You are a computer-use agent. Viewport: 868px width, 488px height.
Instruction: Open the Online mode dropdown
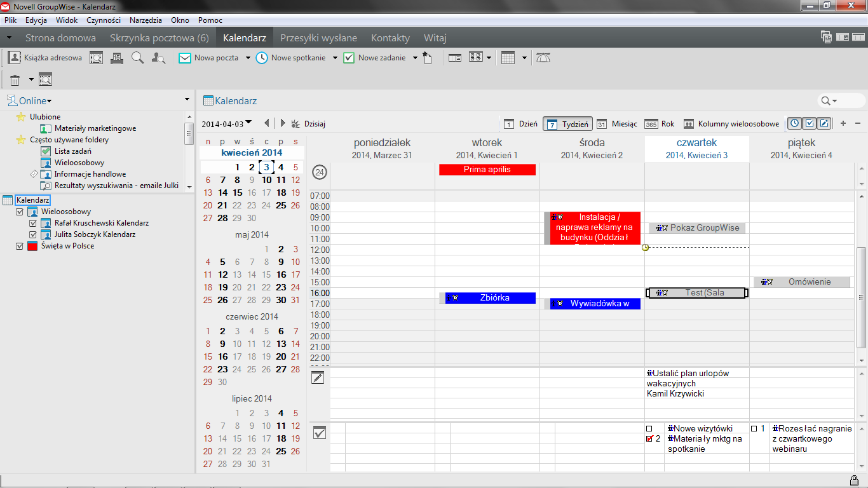(x=30, y=100)
